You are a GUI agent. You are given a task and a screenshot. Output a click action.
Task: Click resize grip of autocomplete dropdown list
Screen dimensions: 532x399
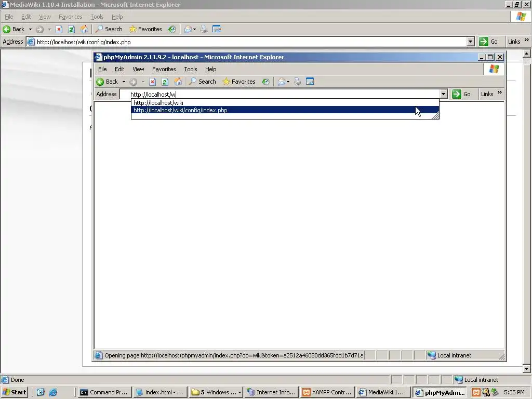tap(436, 116)
